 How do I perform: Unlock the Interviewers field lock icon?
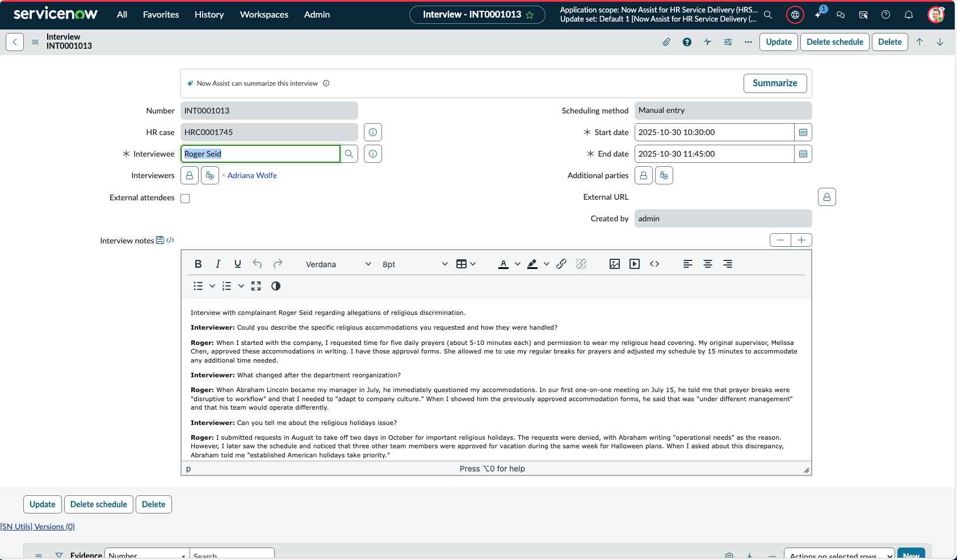(x=190, y=175)
